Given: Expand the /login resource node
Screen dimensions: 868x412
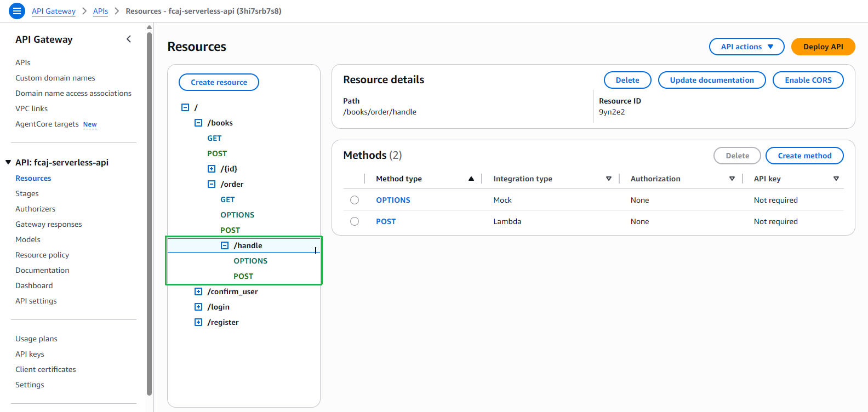Looking at the screenshot, I should coord(198,307).
